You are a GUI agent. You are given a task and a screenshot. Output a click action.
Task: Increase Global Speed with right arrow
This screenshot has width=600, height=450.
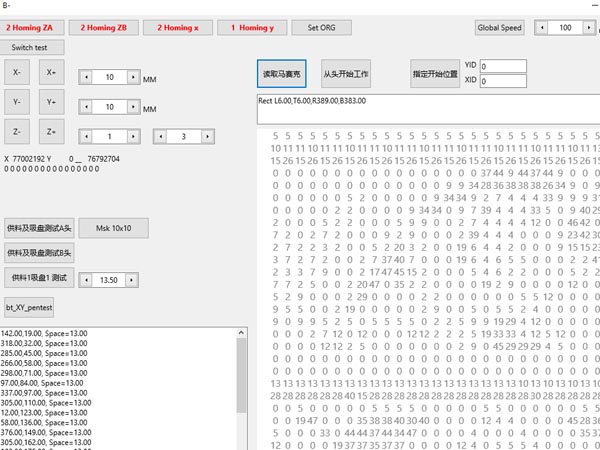click(x=589, y=28)
